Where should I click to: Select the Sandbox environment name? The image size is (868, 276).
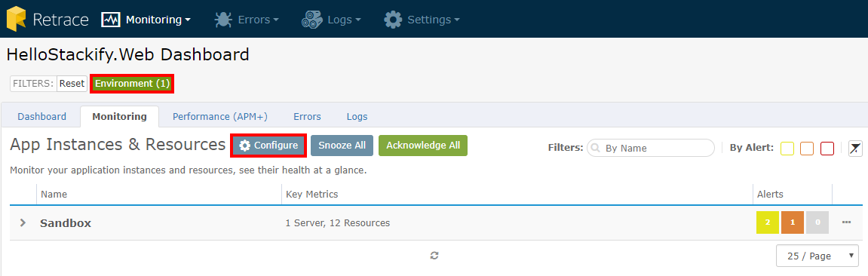(x=66, y=223)
